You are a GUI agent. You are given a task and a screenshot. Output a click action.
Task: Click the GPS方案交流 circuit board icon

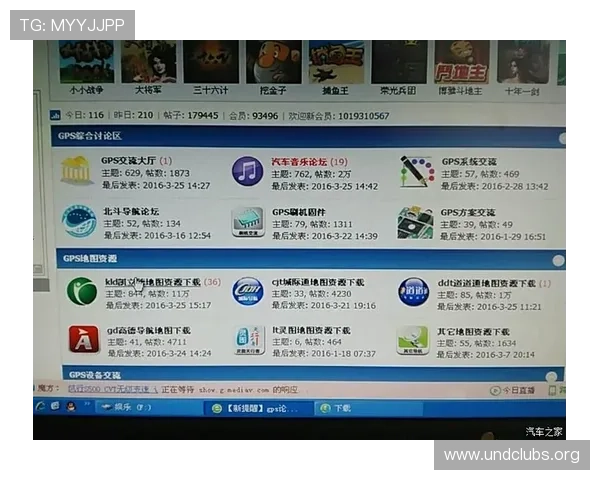pos(416,223)
